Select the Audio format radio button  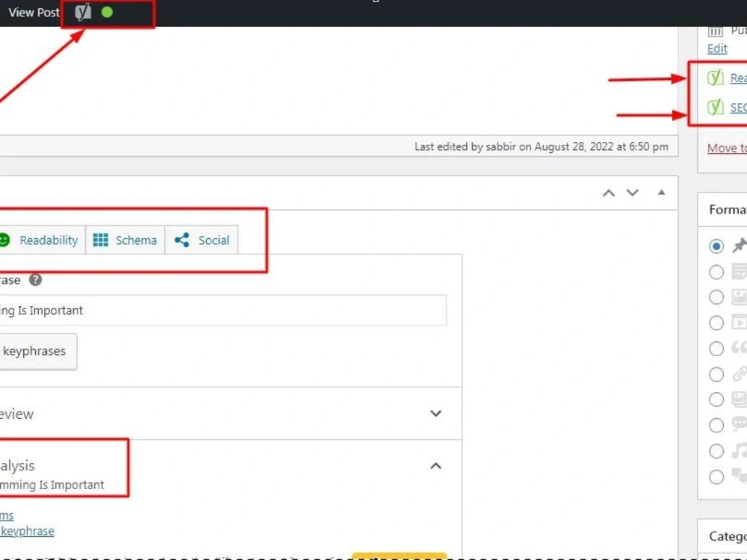[x=716, y=451]
